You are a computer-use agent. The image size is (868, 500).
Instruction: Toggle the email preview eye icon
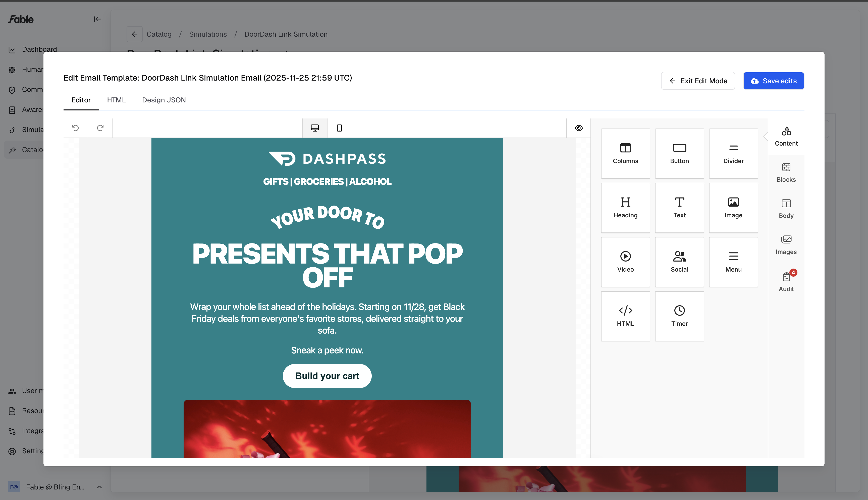(579, 128)
